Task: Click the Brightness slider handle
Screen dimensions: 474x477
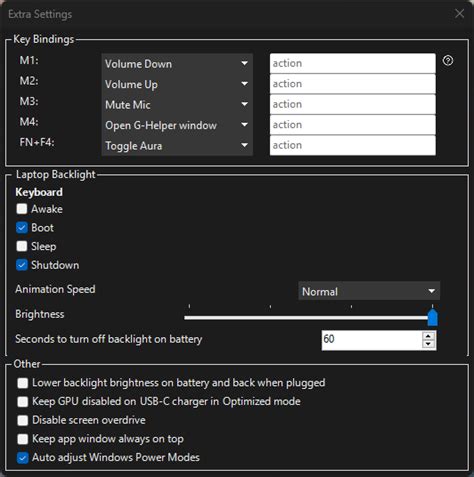Action: pyautogui.click(x=432, y=317)
